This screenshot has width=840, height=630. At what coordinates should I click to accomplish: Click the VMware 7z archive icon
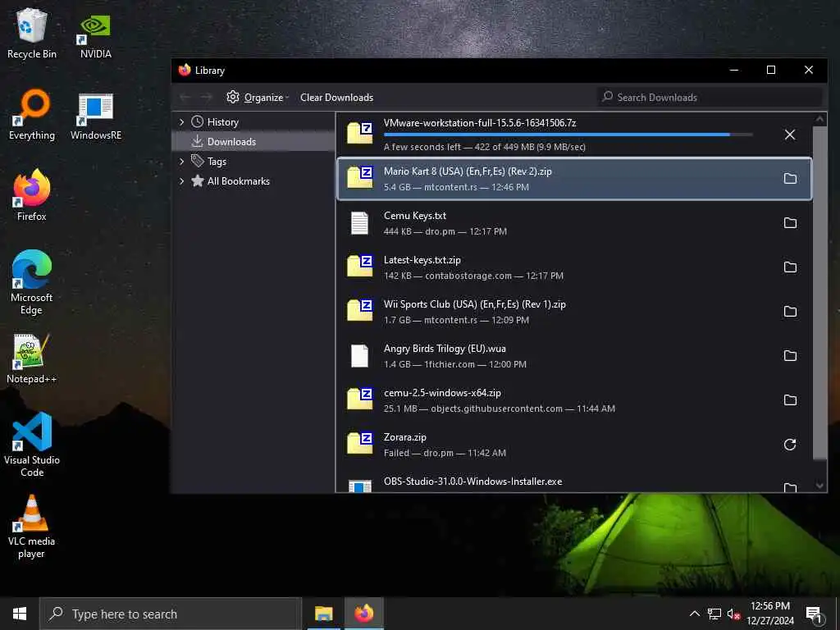point(359,134)
